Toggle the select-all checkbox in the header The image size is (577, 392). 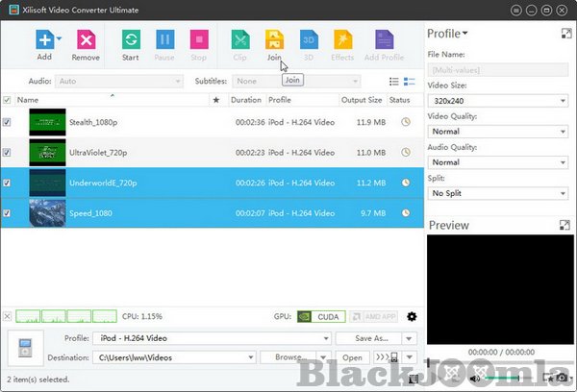click(x=8, y=100)
